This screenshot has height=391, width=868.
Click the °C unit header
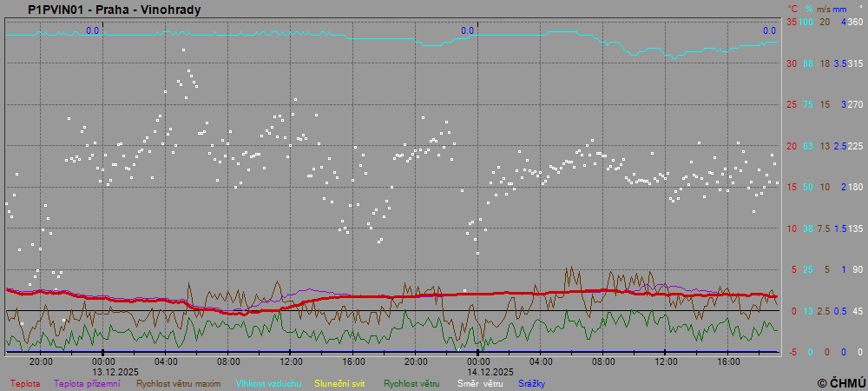[x=792, y=9]
